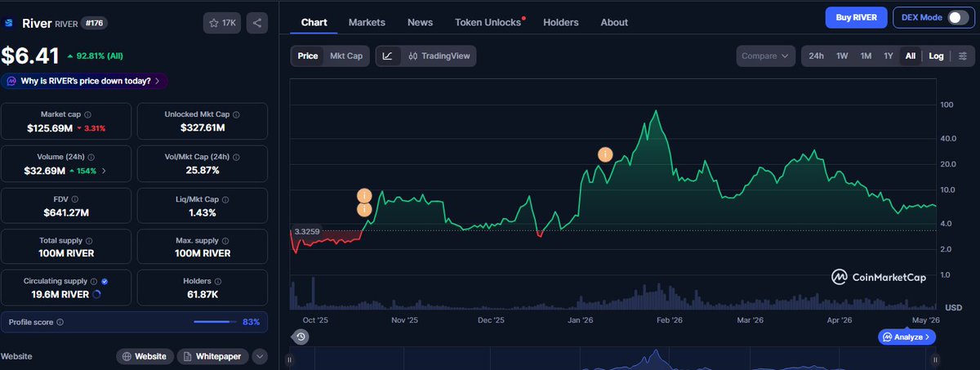Open the Chart tab
Viewport: 980px width, 370px height.
tap(314, 22)
